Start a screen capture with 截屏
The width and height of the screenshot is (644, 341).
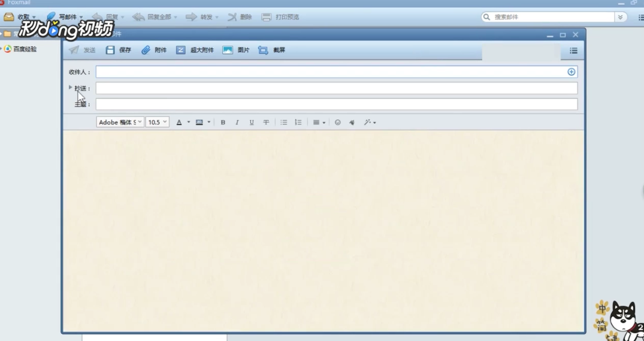pos(263,50)
